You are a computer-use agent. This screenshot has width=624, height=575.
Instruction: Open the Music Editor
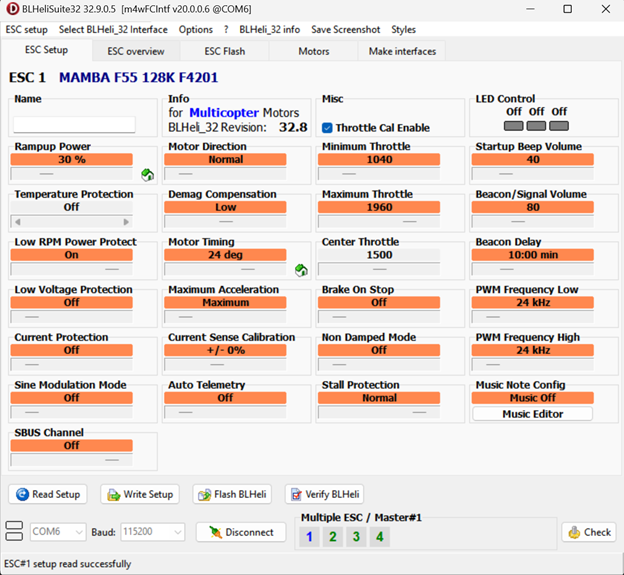[x=532, y=414]
